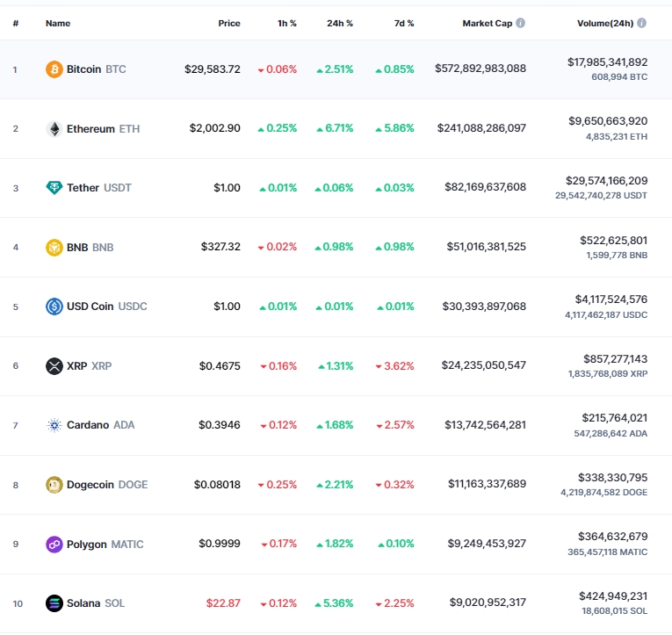Click Volume(24h) info icon
Screen dimensions: 672x635
point(641,23)
